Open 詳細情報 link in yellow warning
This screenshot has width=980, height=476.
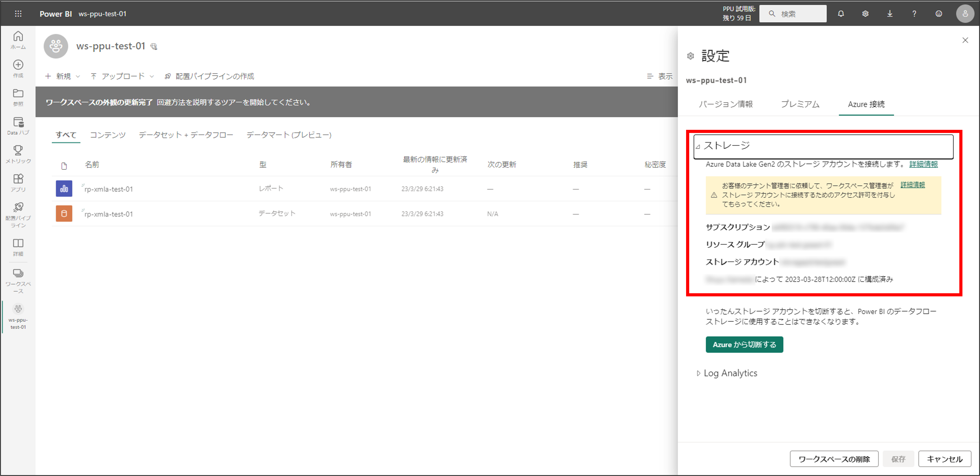pos(913,185)
